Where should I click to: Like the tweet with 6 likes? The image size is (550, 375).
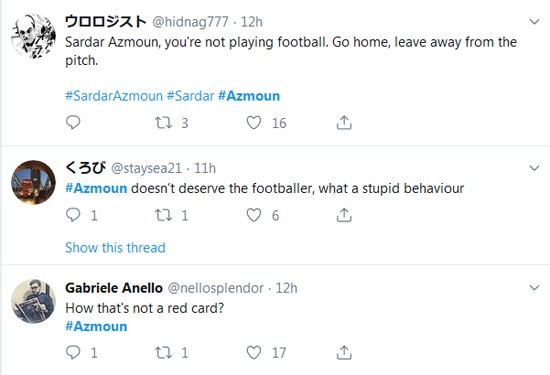click(254, 215)
